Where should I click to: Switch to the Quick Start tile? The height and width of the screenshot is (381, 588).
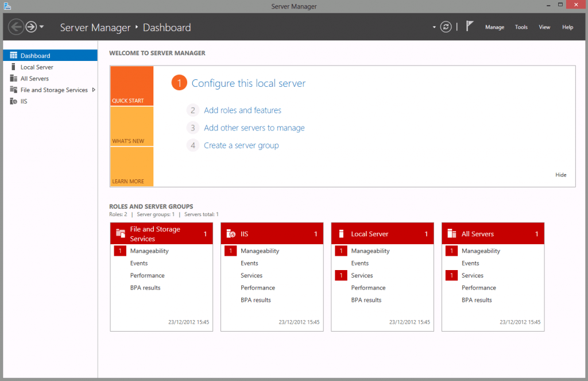point(132,86)
